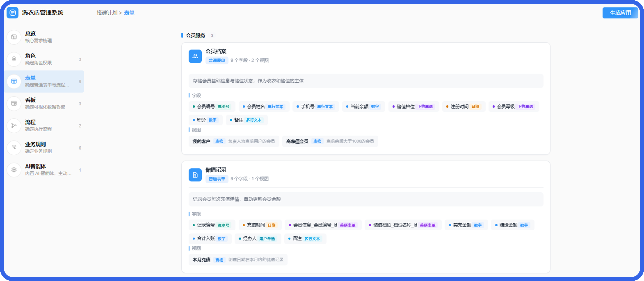Image resolution: width=644 pixels, height=281 pixels.
Task: Click the 流程 flow icon in sidebar
Action: (14, 126)
